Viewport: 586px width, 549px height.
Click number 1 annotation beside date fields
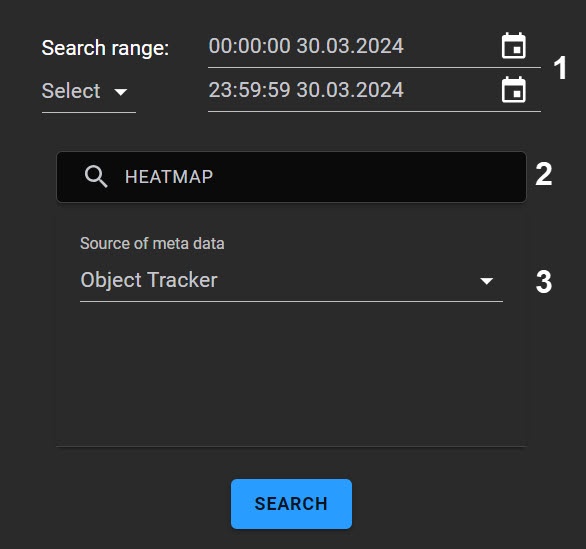click(559, 68)
